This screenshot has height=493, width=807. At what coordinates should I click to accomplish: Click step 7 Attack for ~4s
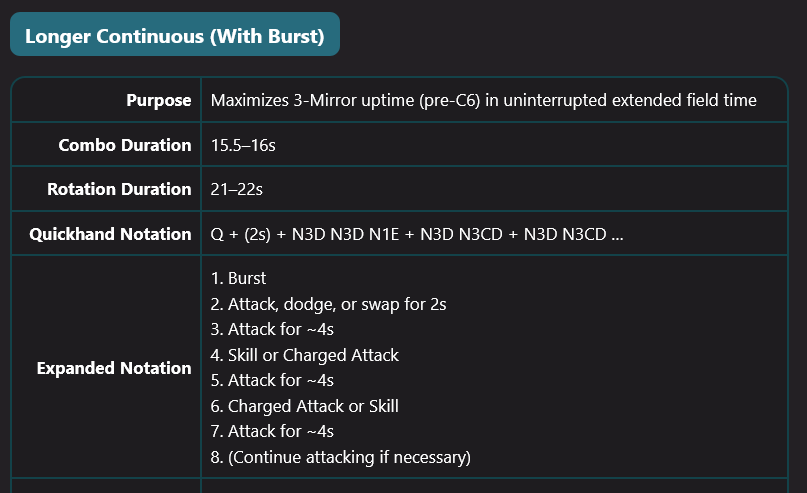[272, 431]
